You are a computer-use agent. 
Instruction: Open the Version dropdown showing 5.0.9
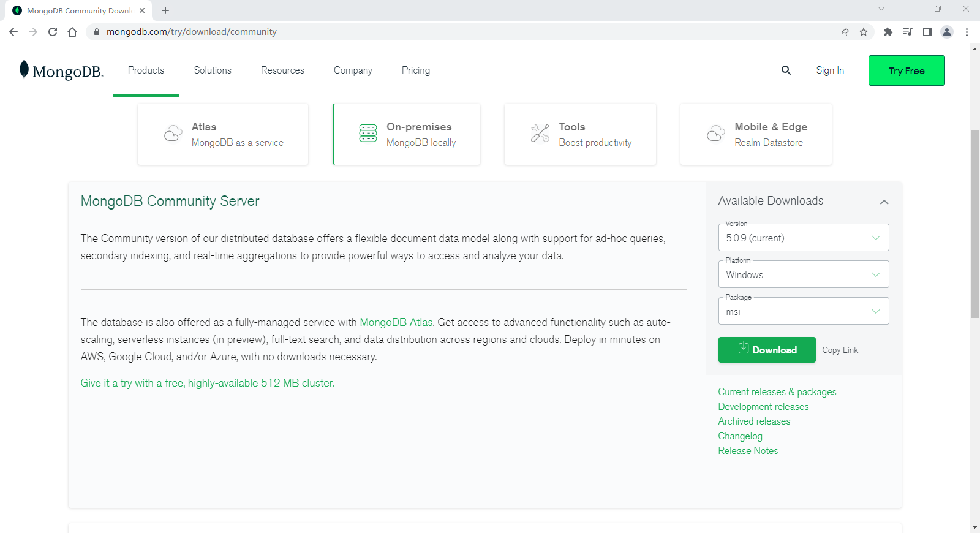[803, 238]
